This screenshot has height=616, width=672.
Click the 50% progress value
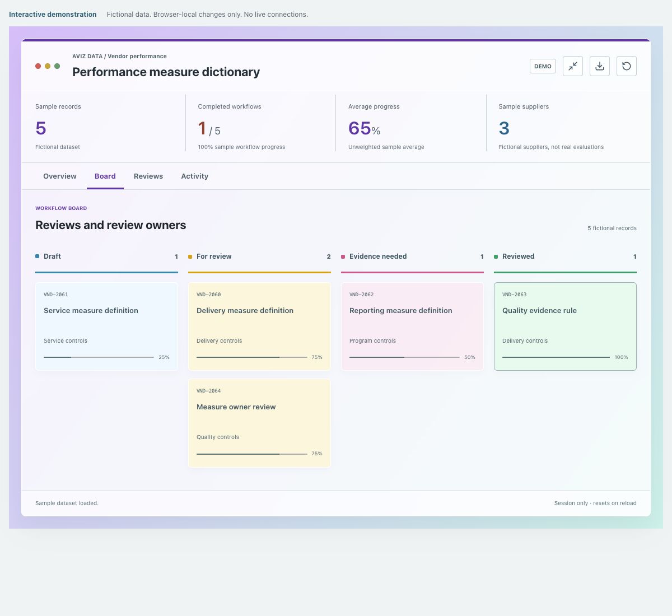(469, 357)
